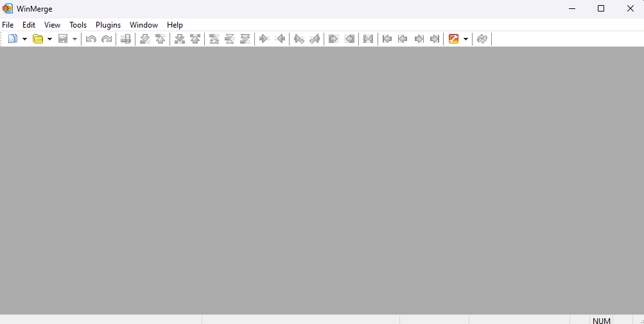Click the Undo arrow icon
This screenshot has width=644, height=324.
[91, 39]
